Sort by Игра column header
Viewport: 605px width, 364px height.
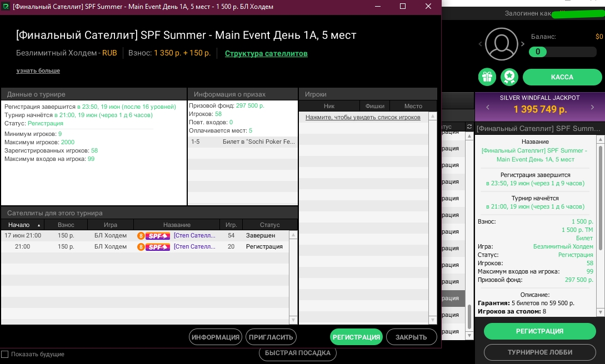(x=111, y=225)
